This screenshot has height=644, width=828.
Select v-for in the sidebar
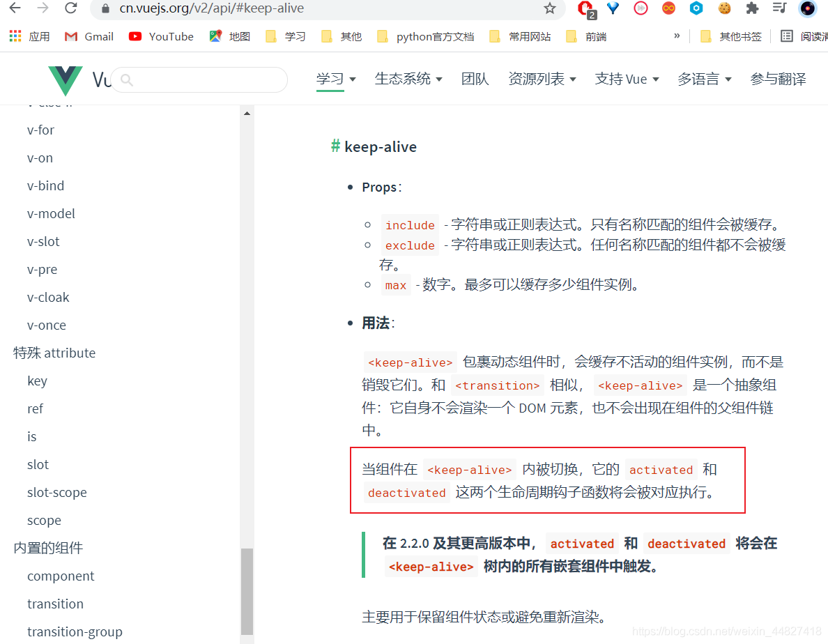(40, 130)
